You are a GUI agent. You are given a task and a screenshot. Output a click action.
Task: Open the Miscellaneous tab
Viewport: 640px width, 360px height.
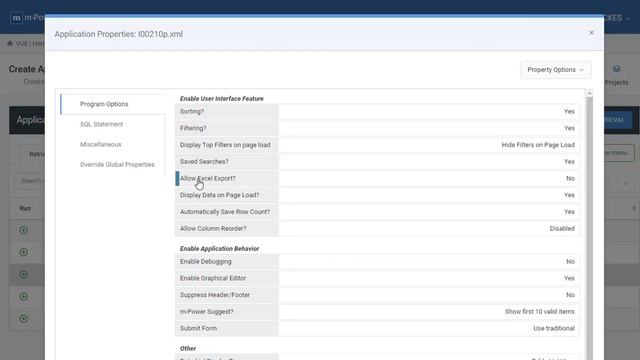tap(100, 144)
